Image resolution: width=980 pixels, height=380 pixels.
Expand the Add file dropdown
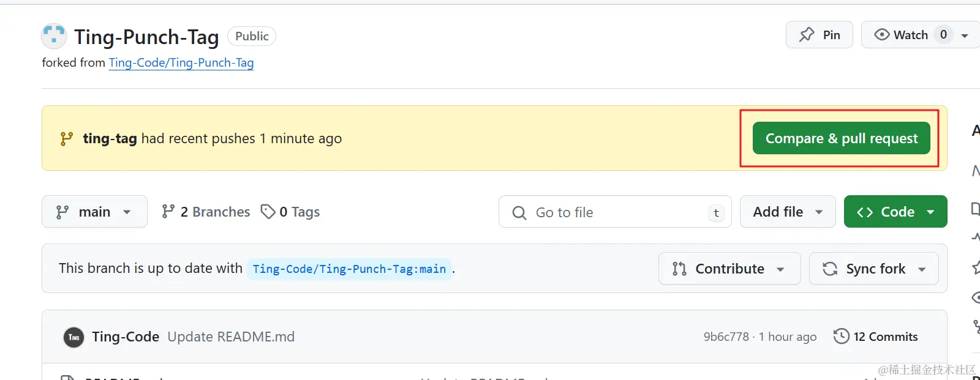tap(788, 212)
